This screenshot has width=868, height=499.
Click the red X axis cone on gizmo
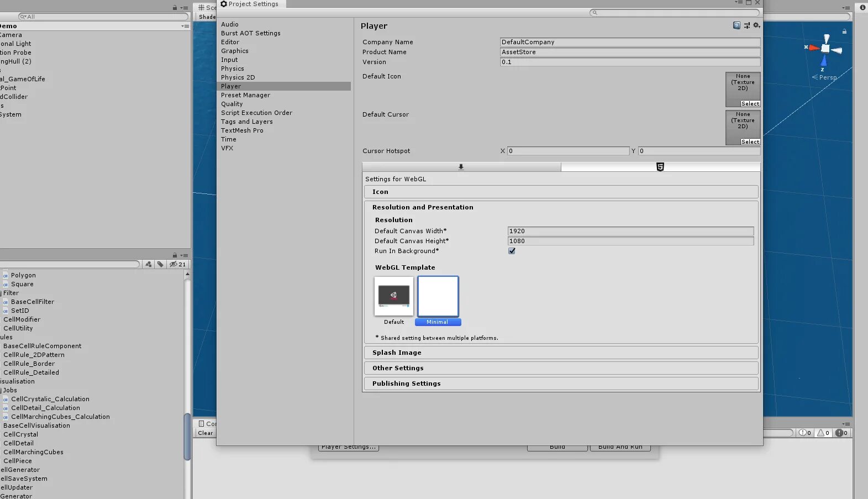[x=813, y=48]
